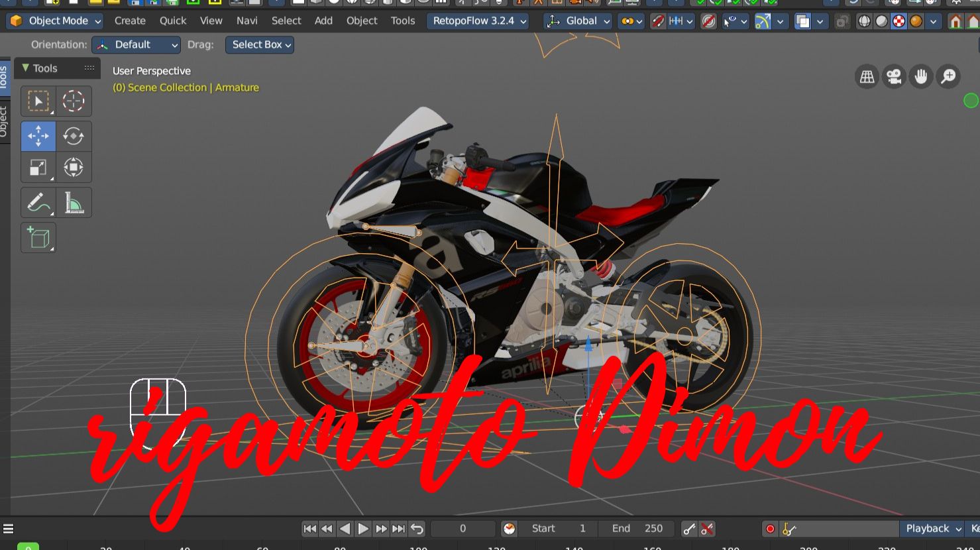Open the Object Mode dropdown
This screenshot has height=550, width=980.
pos(55,21)
